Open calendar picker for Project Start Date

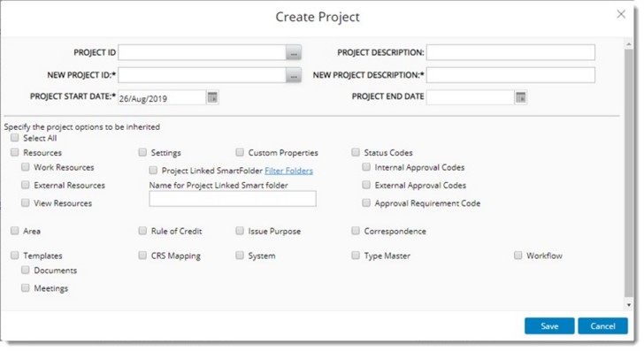coord(212,98)
